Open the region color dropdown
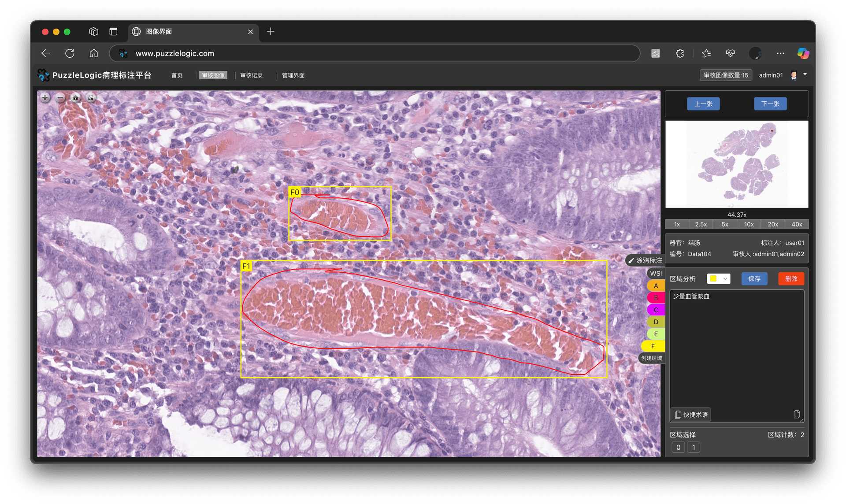 pos(718,278)
